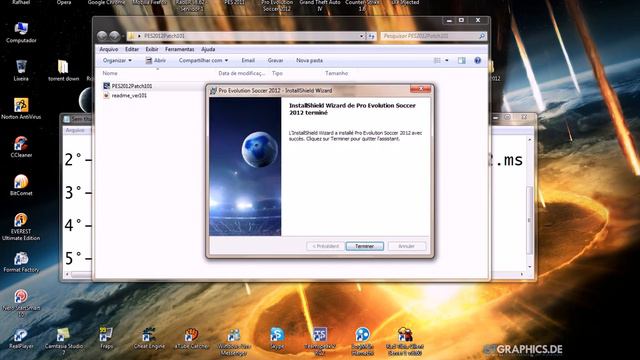Open the Ferramentas menu
Viewport: 640px width, 360px height.
tap(180, 49)
